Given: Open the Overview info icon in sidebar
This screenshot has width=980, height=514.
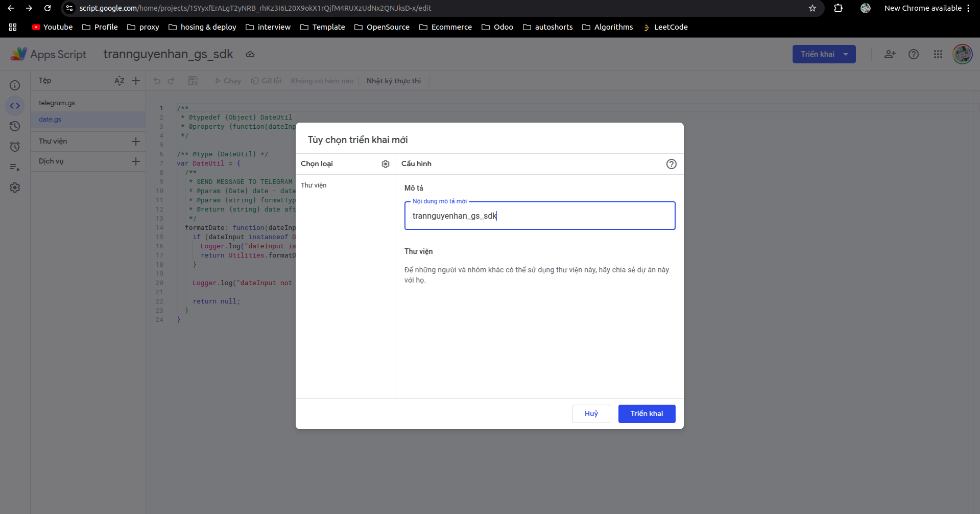Looking at the screenshot, I should pyautogui.click(x=15, y=85).
